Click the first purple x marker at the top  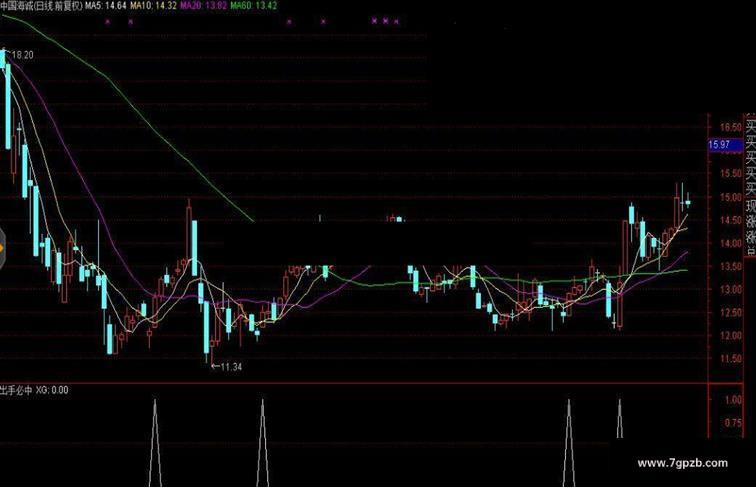[108, 21]
